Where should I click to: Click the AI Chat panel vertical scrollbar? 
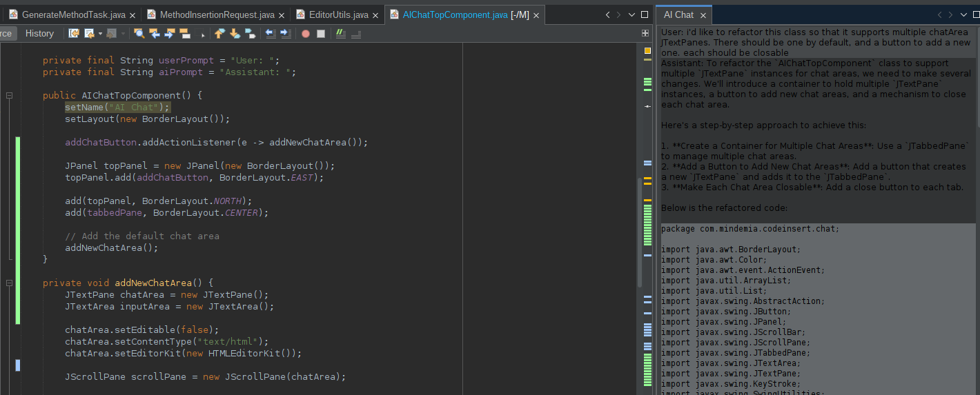click(x=977, y=76)
